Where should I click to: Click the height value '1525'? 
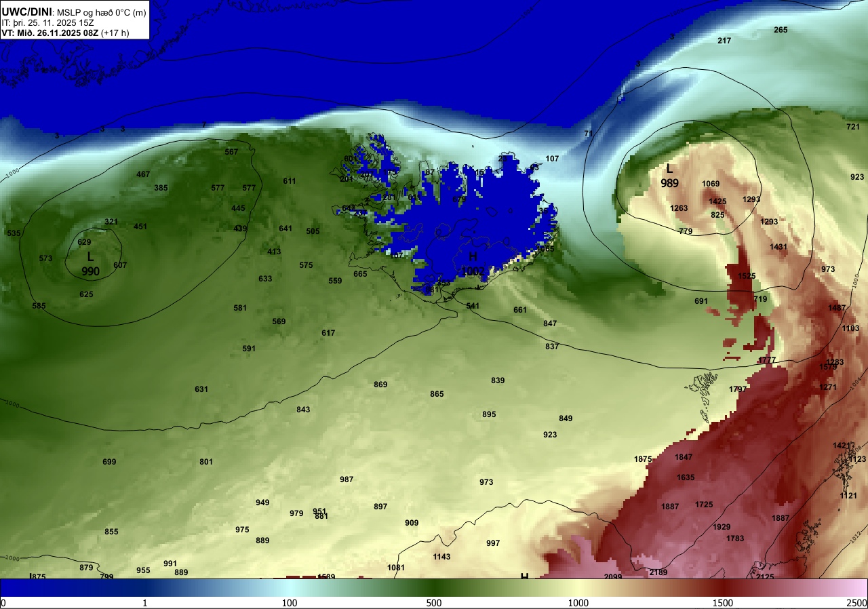pos(747,276)
